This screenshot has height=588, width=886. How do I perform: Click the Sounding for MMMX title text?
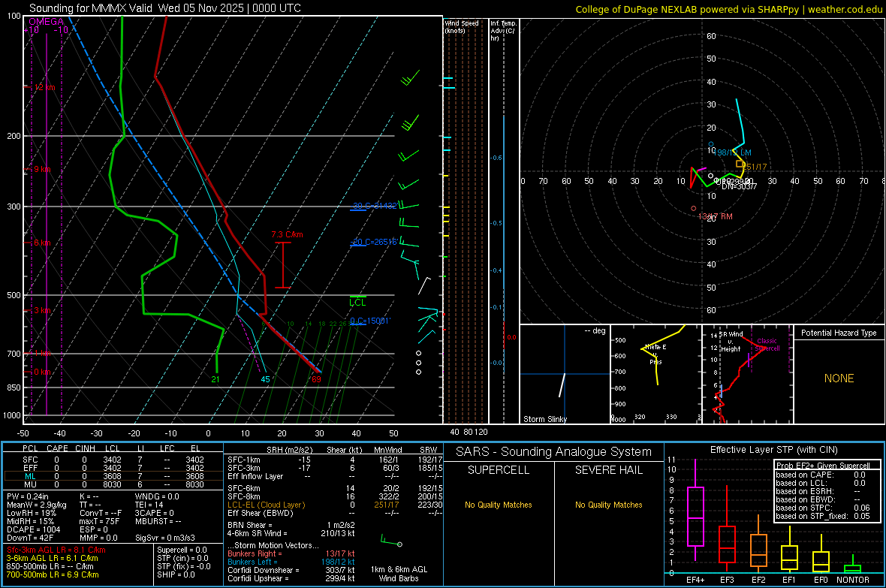point(165,8)
